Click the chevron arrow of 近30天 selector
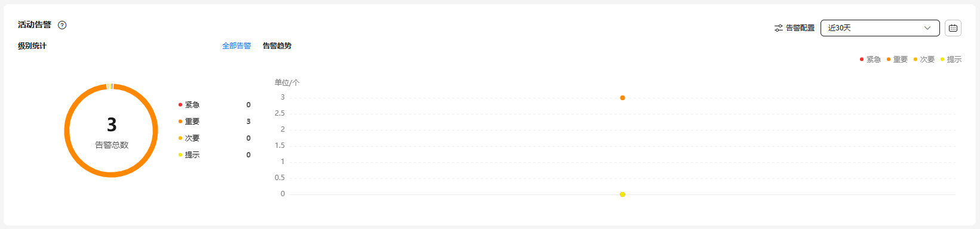The width and height of the screenshot is (980, 229). point(927,28)
